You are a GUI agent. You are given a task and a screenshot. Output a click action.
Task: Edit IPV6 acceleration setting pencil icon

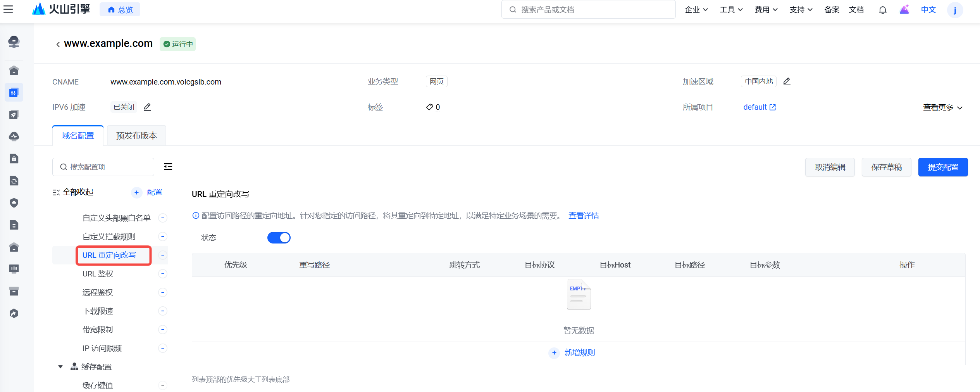pos(147,107)
